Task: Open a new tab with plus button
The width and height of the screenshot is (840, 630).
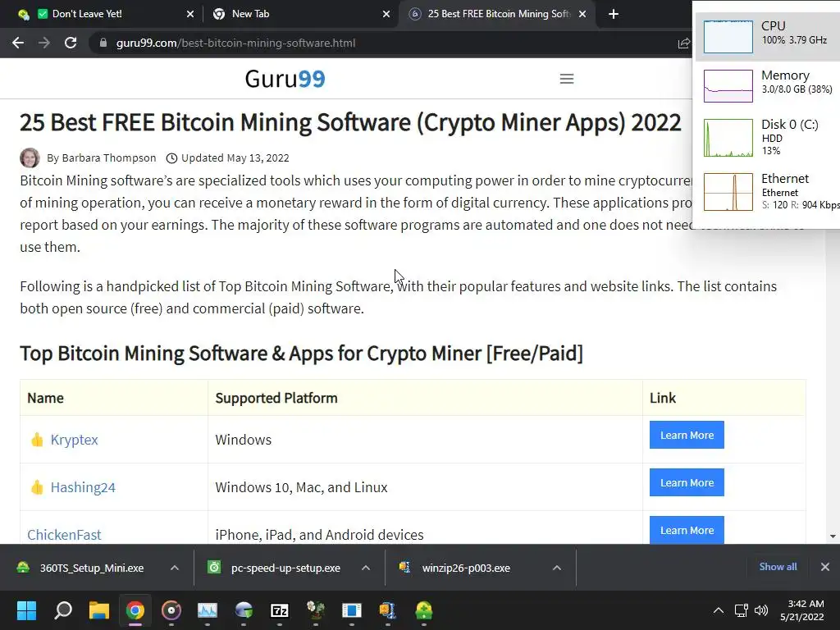Action: pos(614,14)
